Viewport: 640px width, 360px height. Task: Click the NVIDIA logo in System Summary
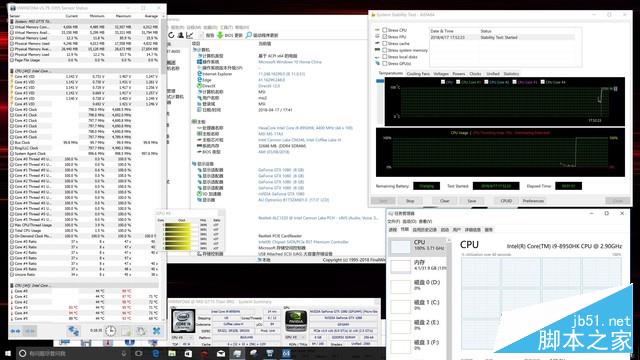[296, 321]
